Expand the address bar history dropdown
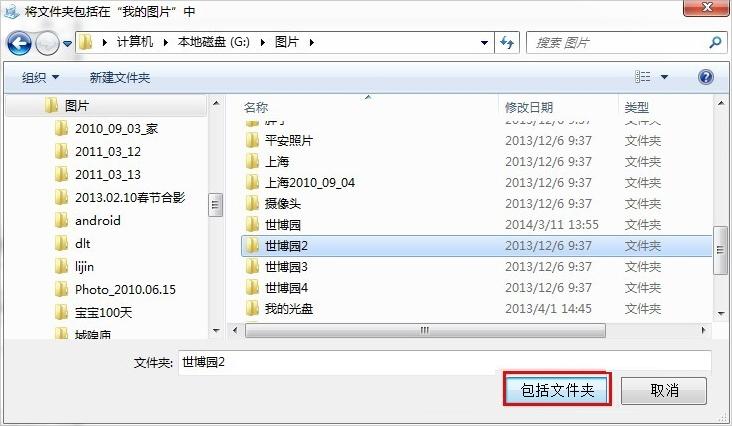The height and width of the screenshot is (426, 732). 485,43
